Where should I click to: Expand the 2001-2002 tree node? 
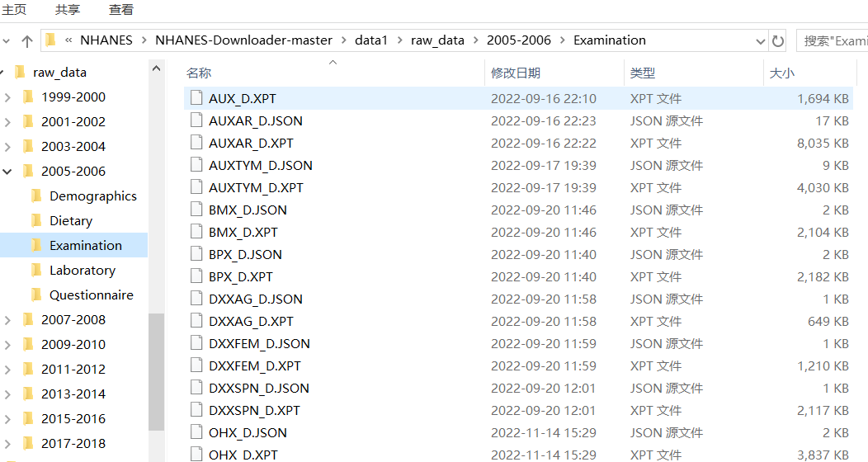pos(7,122)
